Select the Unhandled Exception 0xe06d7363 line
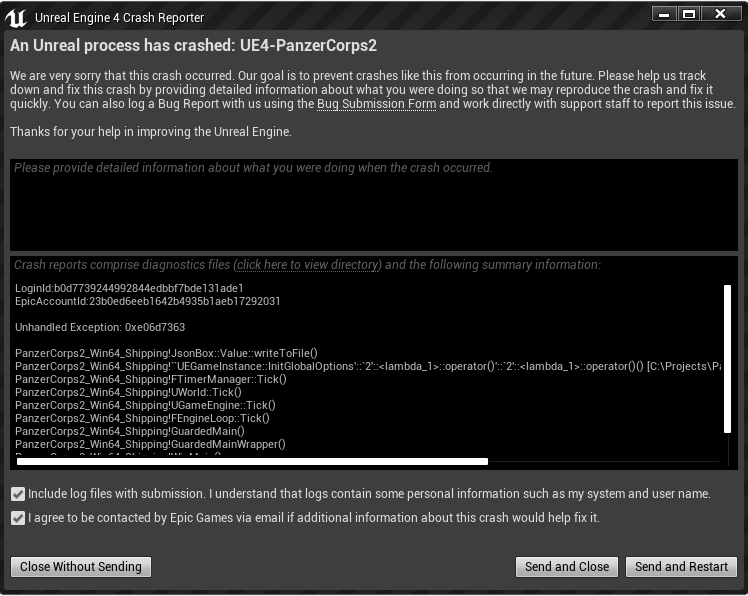This screenshot has height=596, width=748. tap(100, 327)
